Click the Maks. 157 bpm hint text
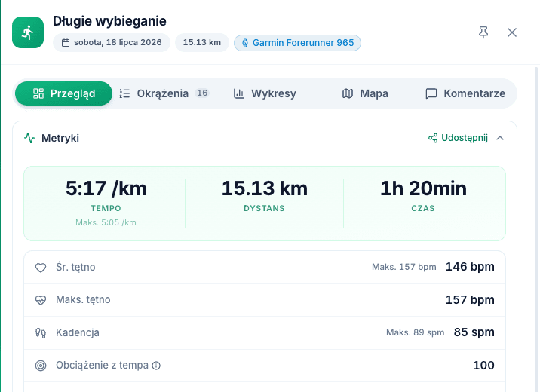540x392 pixels. click(x=404, y=267)
